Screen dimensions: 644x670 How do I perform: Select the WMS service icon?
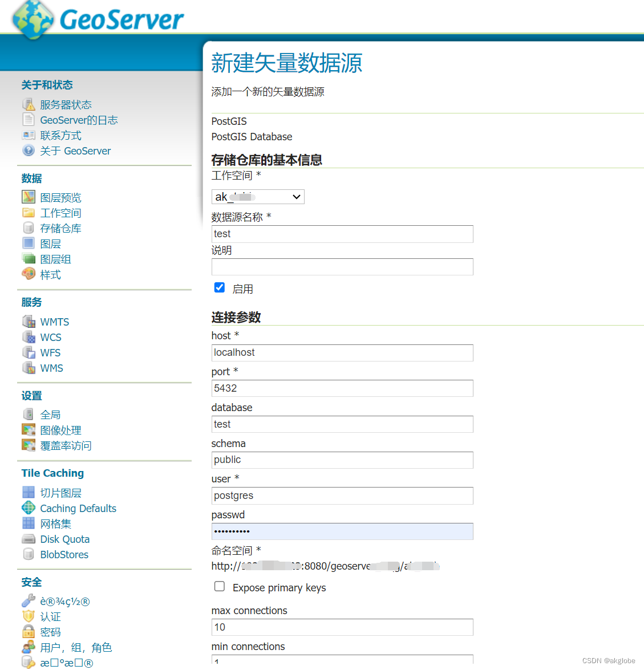[x=29, y=368]
